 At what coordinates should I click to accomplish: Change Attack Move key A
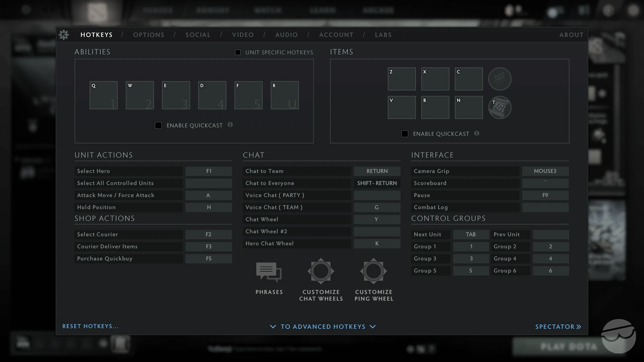(208, 195)
